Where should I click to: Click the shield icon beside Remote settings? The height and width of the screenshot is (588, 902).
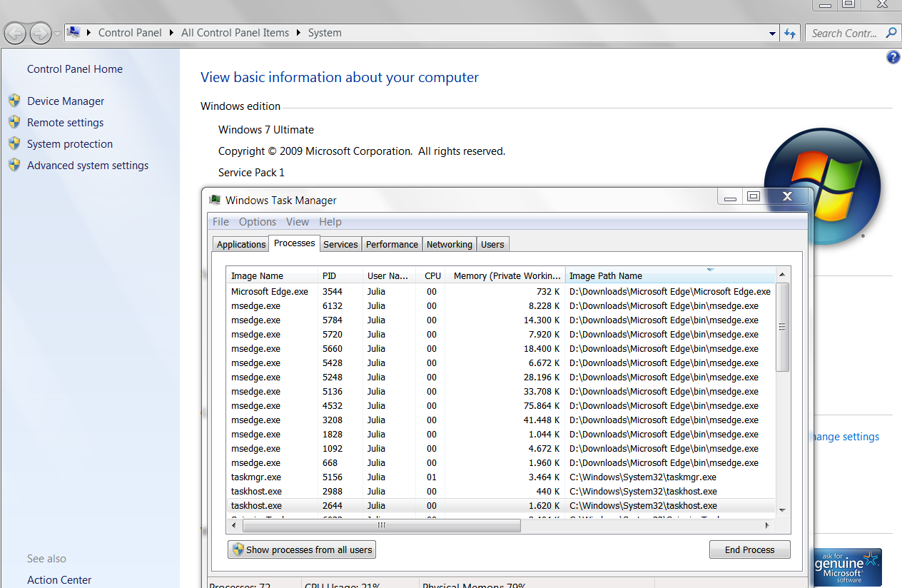(x=14, y=122)
